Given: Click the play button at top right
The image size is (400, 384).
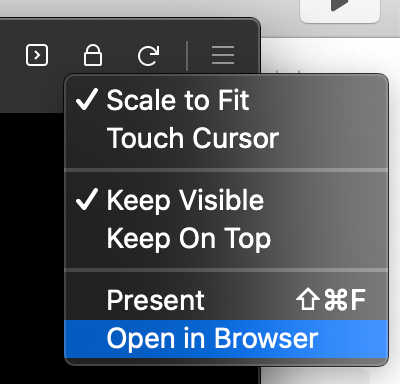Looking at the screenshot, I should point(340,10).
